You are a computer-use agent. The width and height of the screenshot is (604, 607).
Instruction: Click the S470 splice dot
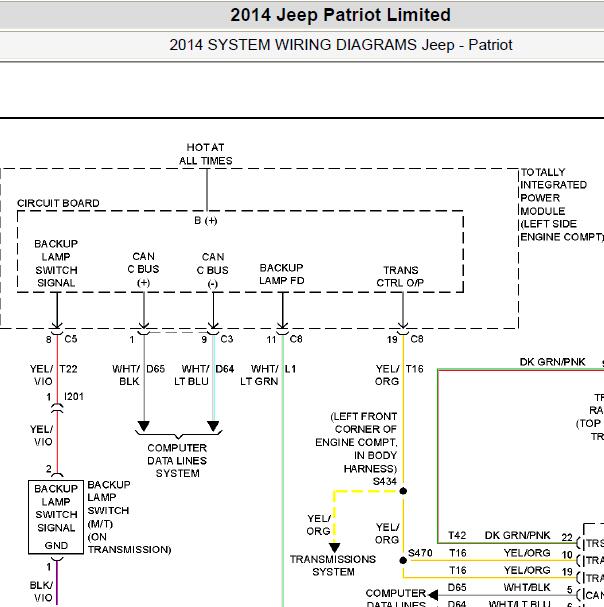(403, 560)
